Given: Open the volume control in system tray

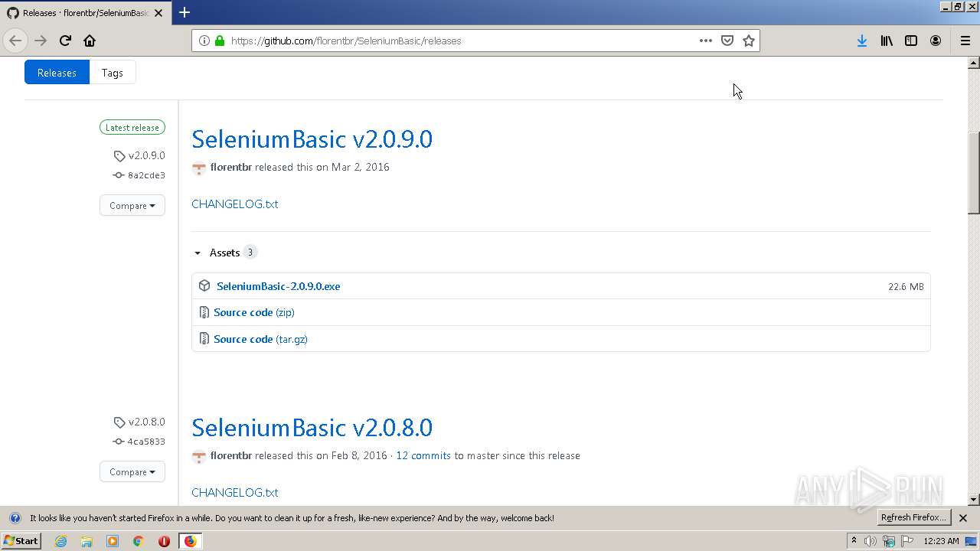Looking at the screenshot, I should [871, 541].
